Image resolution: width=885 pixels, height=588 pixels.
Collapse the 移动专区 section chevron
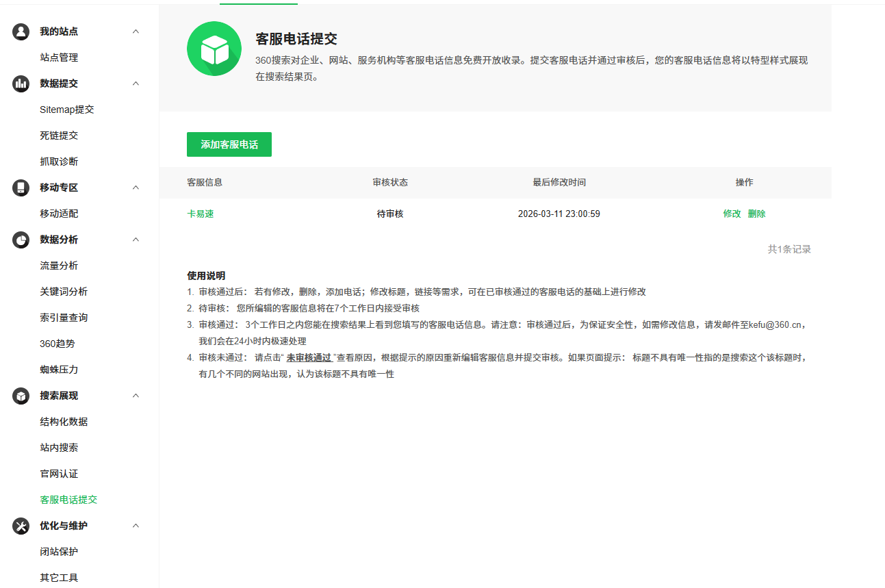(136, 188)
